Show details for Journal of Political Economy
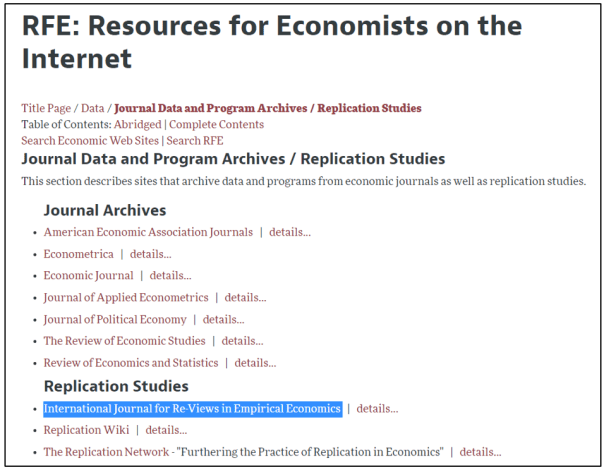This screenshot has width=604, height=470. pos(223,319)
